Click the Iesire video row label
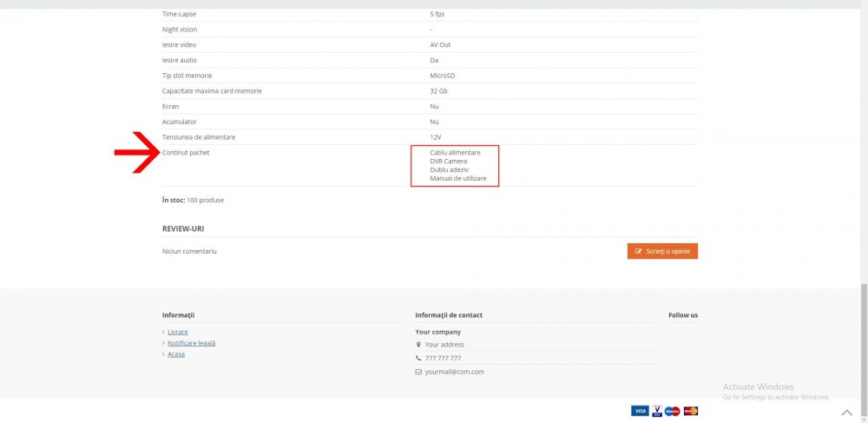This screenshot has width=868, height=423. click(179, 45)
